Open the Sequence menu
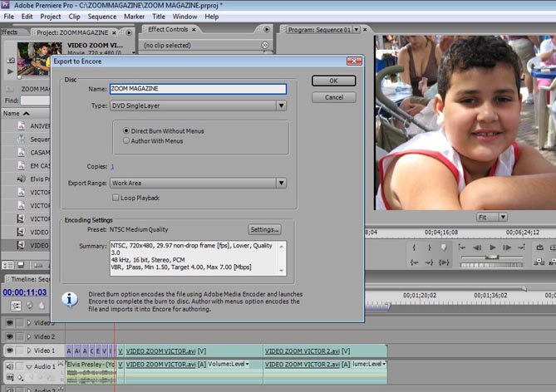 click(x=101, y=16)
